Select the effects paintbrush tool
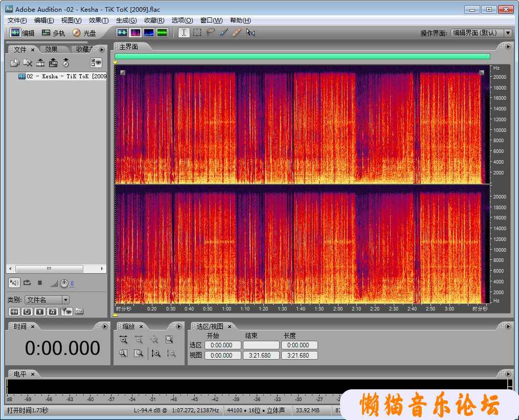 click(224, 32)
